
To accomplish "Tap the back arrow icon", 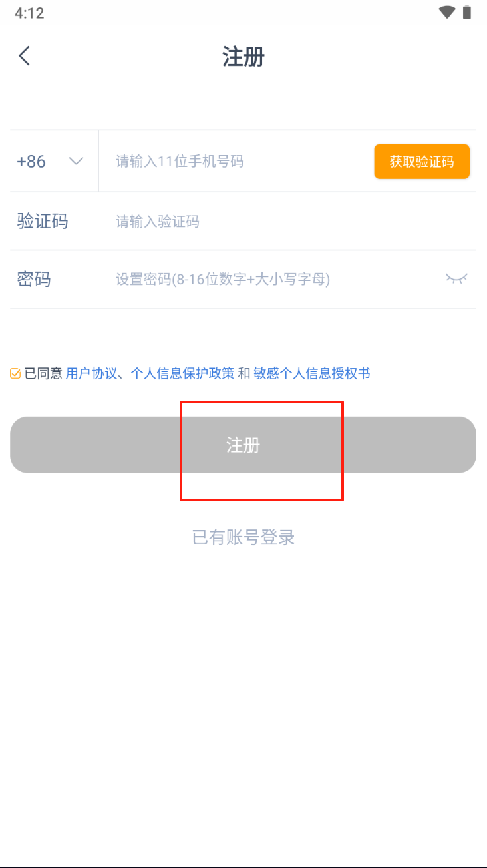I will pyautogui.click(x=25, y=56).
